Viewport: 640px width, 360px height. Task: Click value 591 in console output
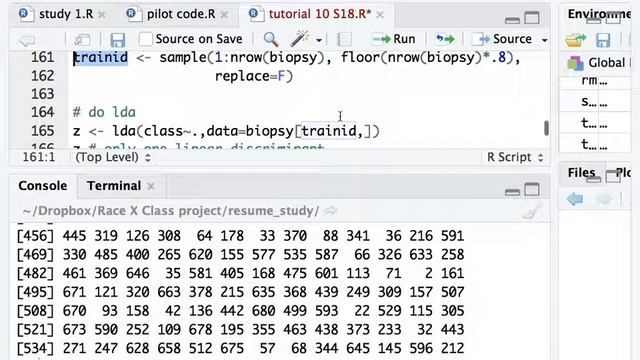(x=453, y=236)
